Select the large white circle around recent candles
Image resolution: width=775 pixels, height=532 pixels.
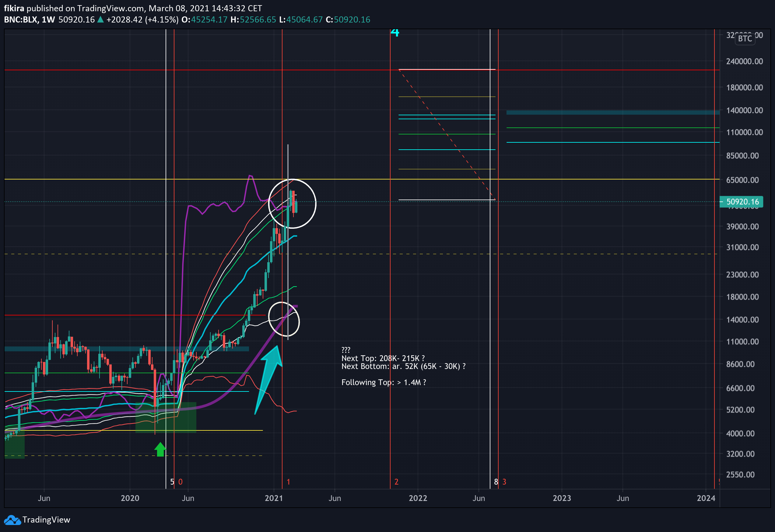point(292,204)
